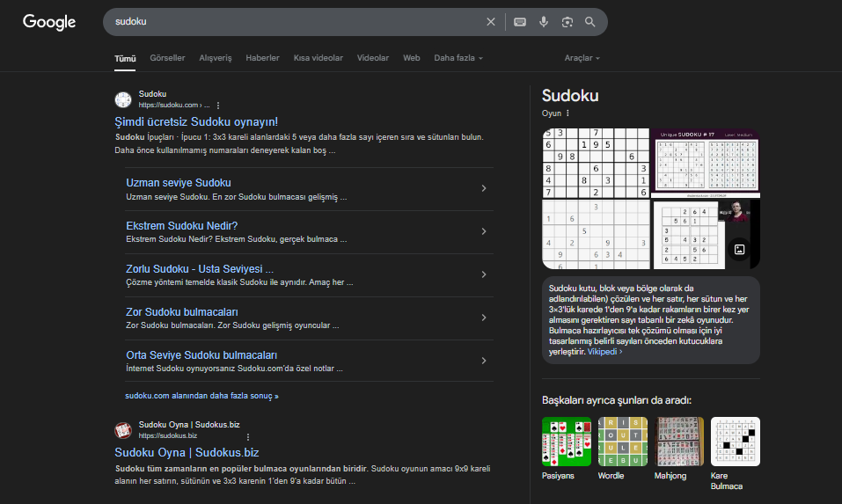Expand the Araçlar dropdown
This screenshot has height=504, width=842.
point(582,58)
